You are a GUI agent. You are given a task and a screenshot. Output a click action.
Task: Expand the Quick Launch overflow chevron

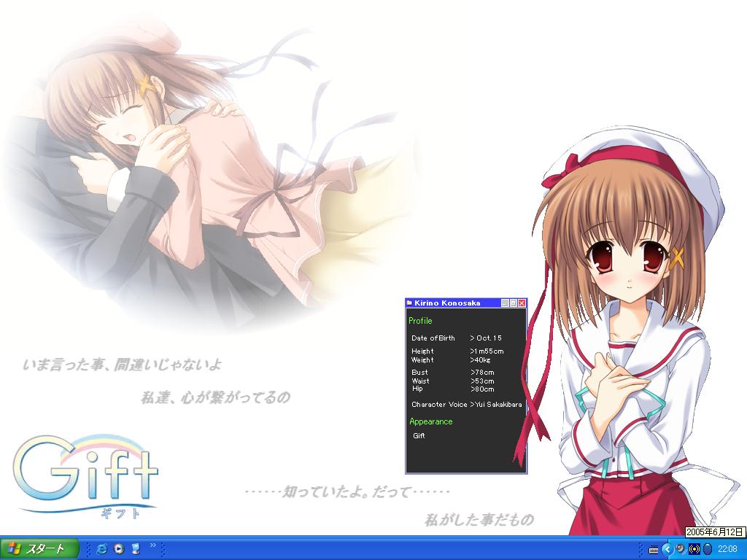coord(153,545)
